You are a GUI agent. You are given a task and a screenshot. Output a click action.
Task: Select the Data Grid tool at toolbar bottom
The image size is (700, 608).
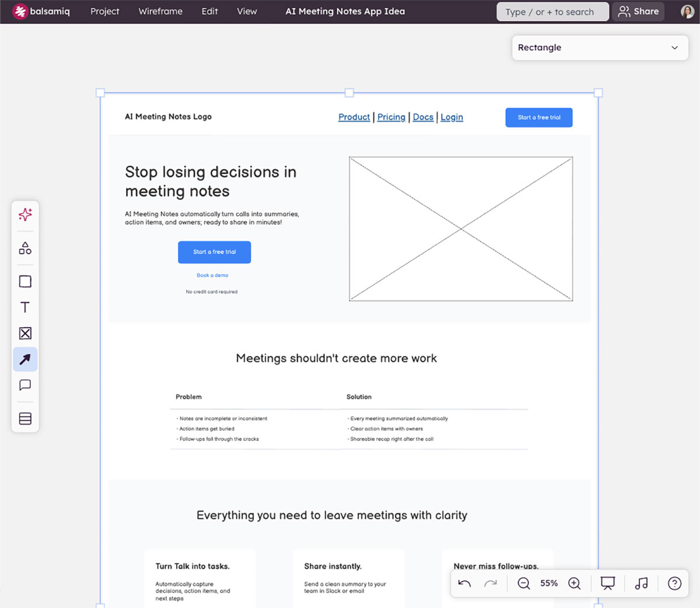pos(24,418)
